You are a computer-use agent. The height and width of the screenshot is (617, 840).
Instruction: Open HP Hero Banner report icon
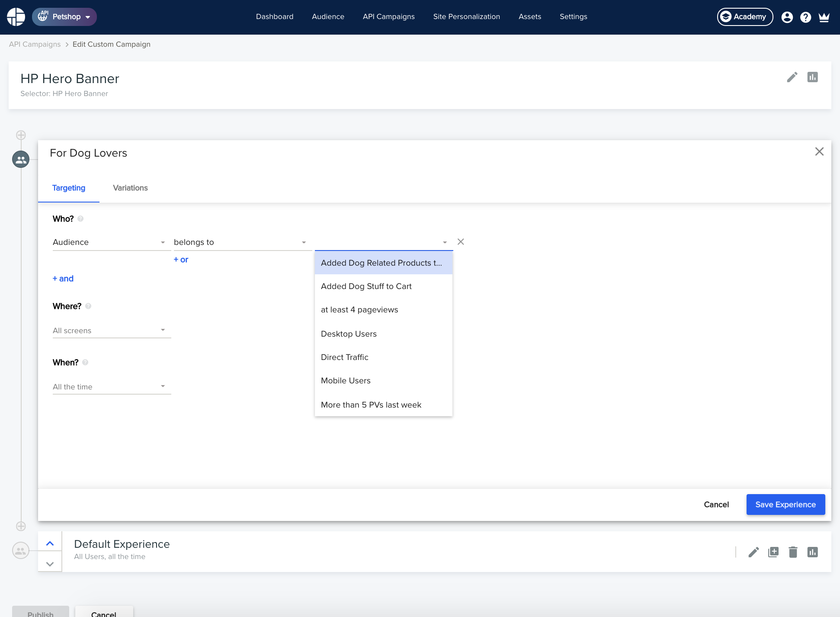tap(812, 77)
